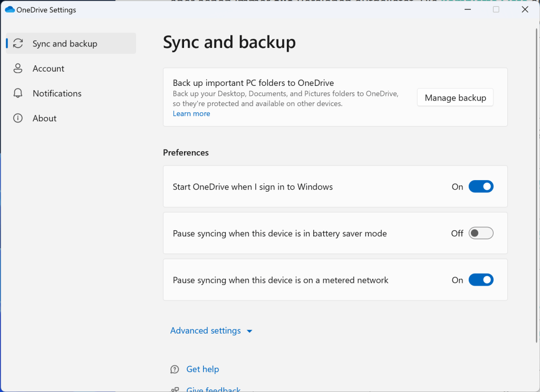Turn off pause syncing on metered network
Screen dimensions: 540x392
480,280
